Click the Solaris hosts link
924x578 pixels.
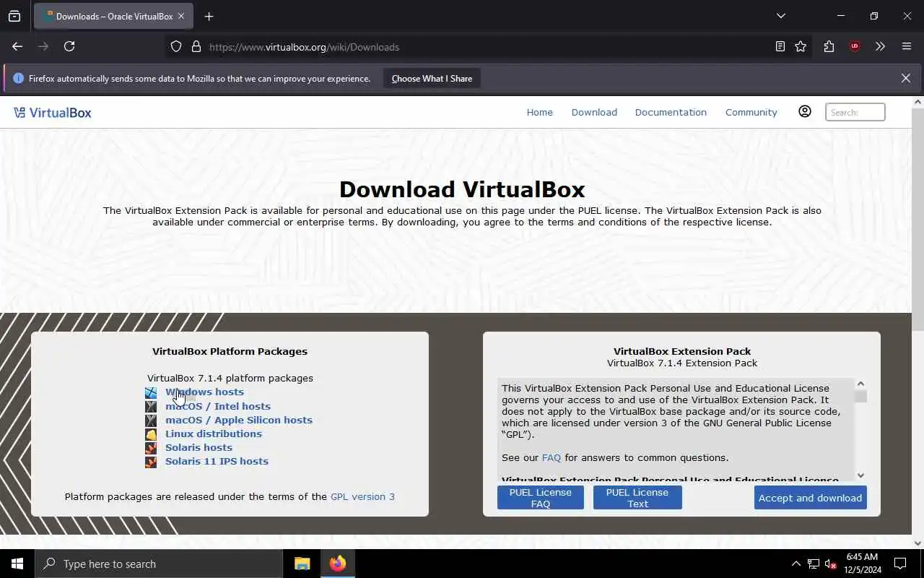199,447
